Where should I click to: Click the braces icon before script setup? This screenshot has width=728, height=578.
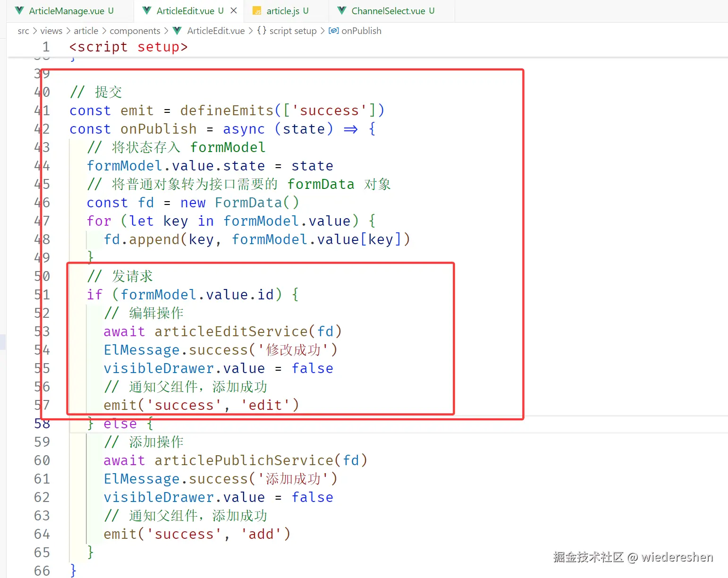[262, 31]
